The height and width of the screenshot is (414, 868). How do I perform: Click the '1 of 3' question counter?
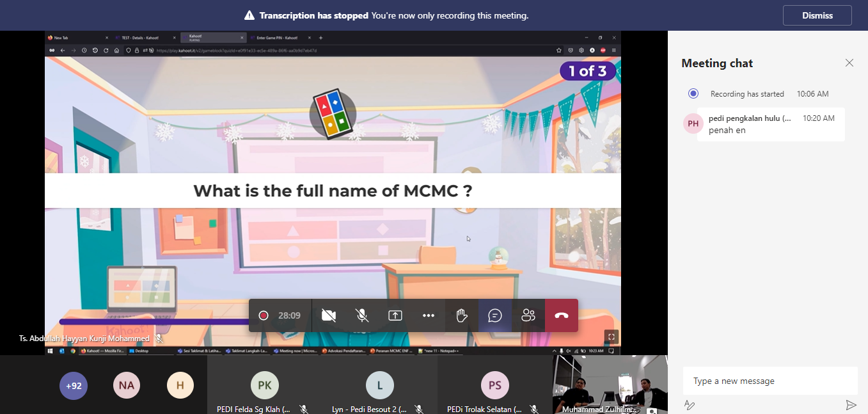587,71
